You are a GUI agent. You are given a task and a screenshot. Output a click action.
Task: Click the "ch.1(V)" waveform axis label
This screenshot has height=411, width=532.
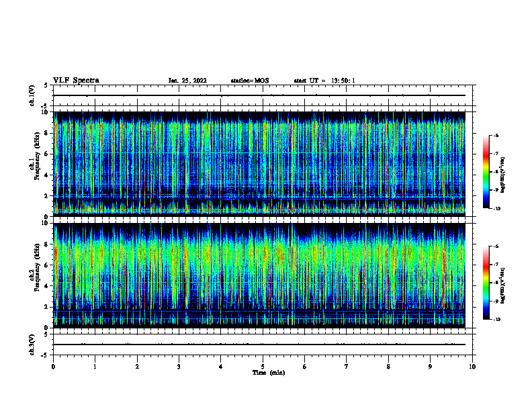[x=32, y=95]
